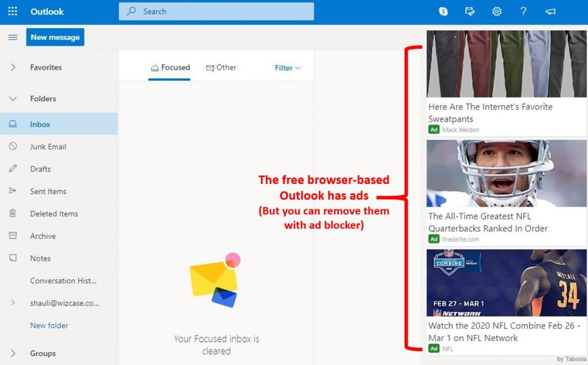Click the NFL quarterback ad image

point(506,174)
